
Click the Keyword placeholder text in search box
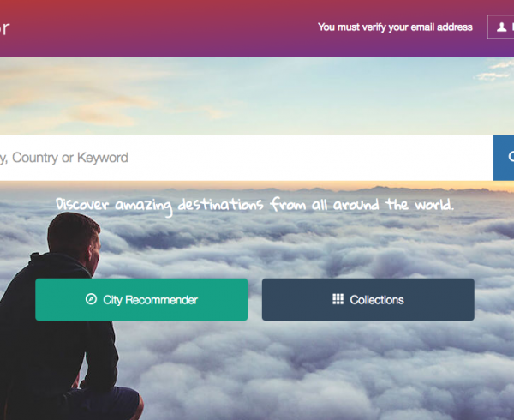coord(102,158)
